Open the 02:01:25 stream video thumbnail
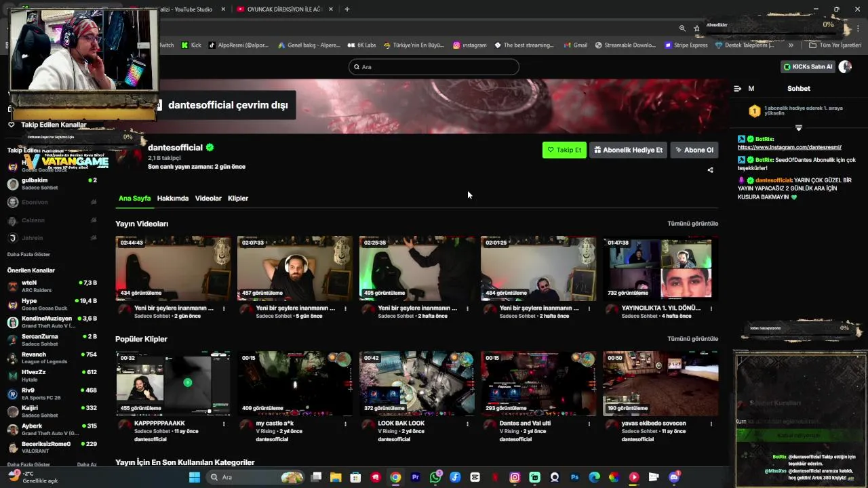The image size is (868, 488). coord(538,268)
